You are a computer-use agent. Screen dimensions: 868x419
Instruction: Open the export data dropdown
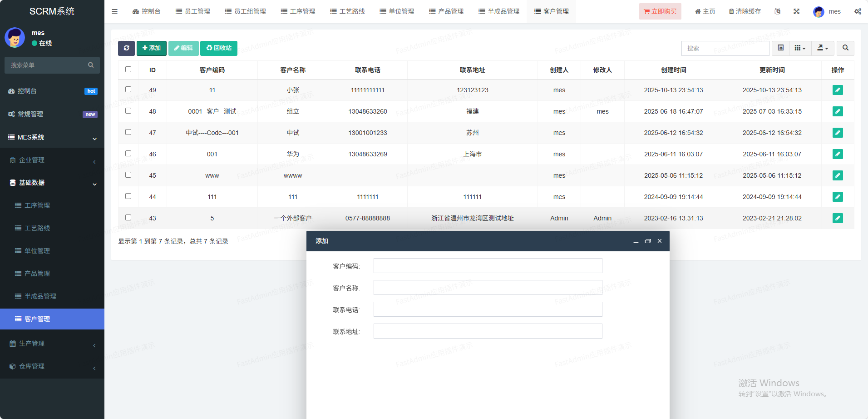[x=823, y=48]
